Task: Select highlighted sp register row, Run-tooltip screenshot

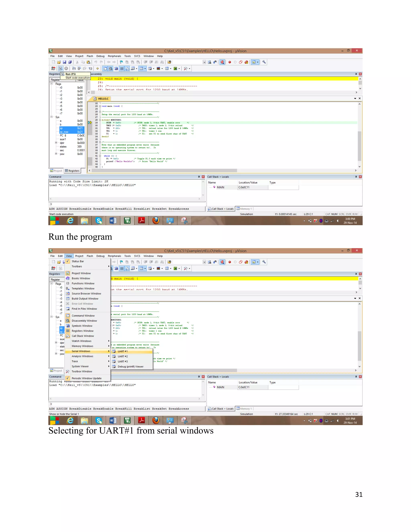Action: tap(72, 128)
